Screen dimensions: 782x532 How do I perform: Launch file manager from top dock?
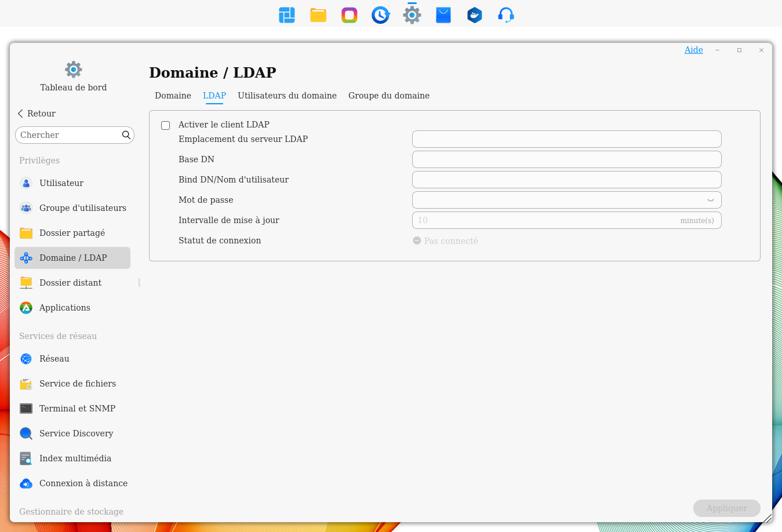318,15
